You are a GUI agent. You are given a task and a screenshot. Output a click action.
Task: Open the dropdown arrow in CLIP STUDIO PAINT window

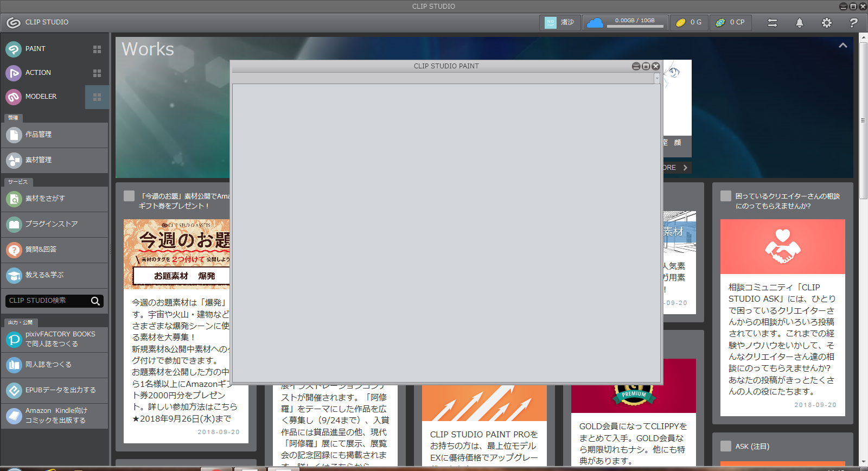[656, 78]
